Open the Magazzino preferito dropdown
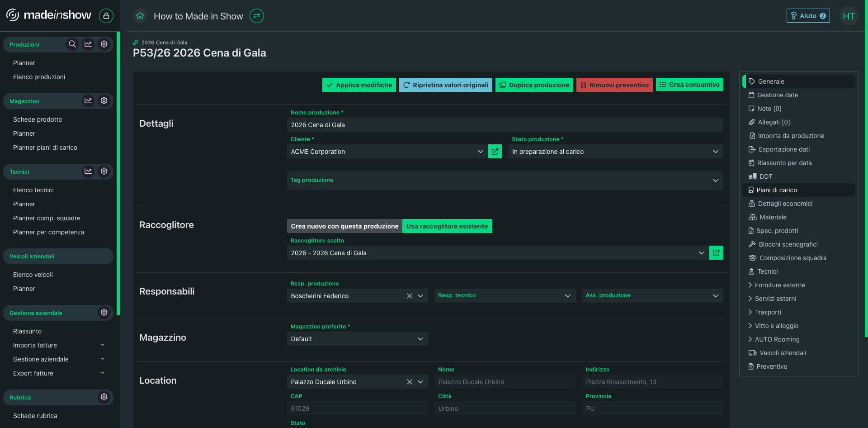Image resolution: width=868 pixels, height=428 pixels. pyautogui.click(x=357, y=339)
